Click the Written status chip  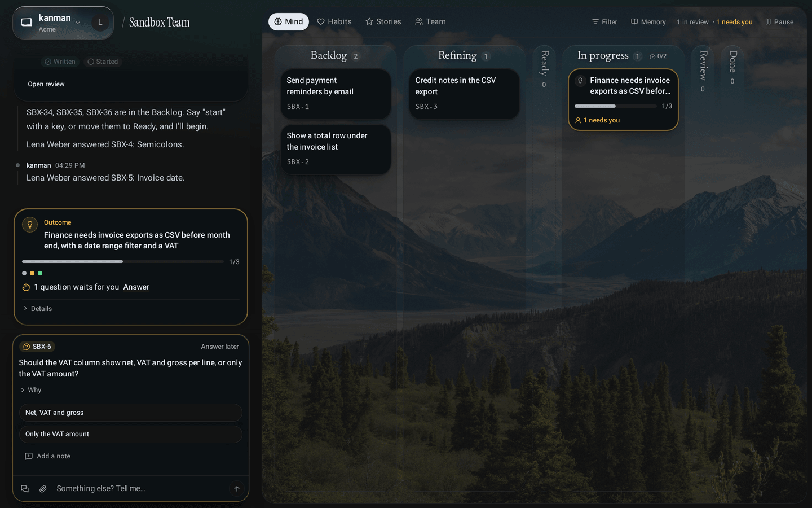point(60,62)
